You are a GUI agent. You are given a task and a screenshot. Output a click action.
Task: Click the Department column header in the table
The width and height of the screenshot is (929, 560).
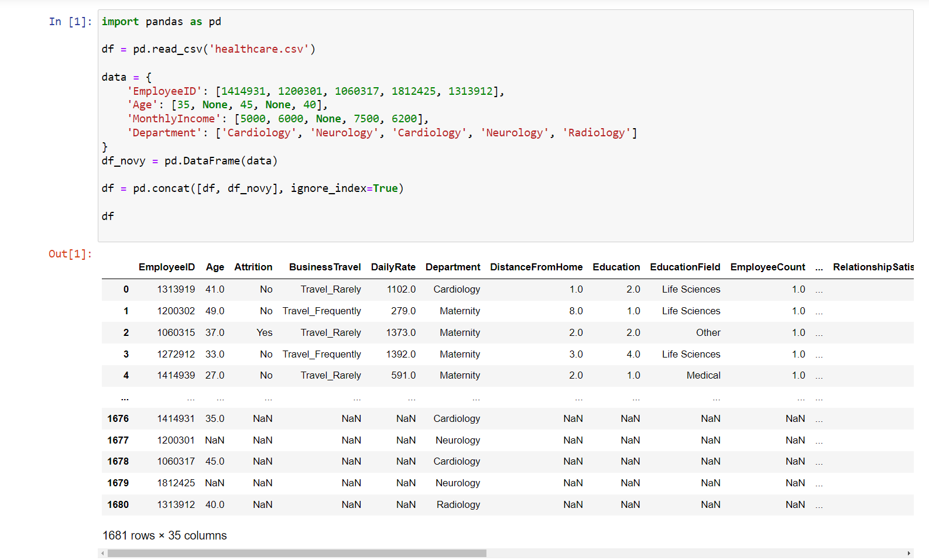pyautogui.click(x=453, y=267)
